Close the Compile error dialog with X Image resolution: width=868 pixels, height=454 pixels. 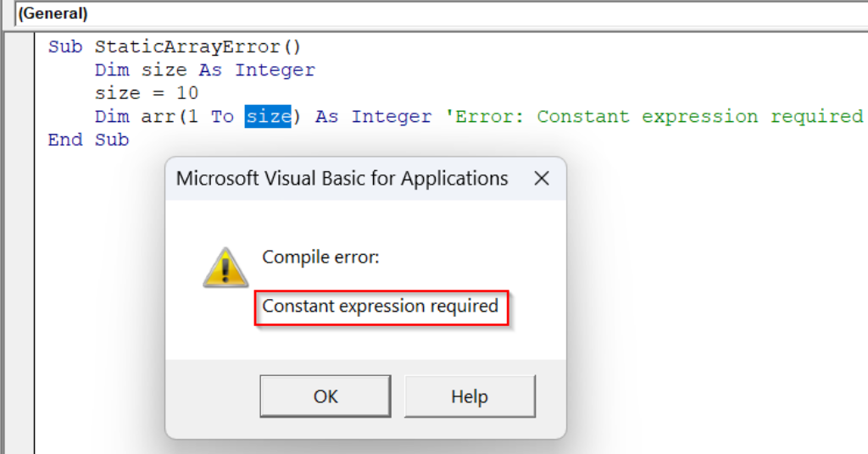[x=541, y=179]
